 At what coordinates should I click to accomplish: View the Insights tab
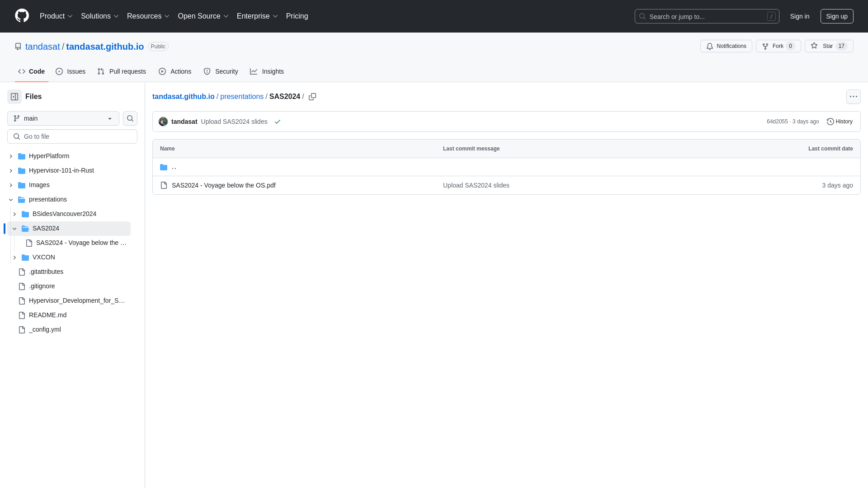click(x=267, y=71)
